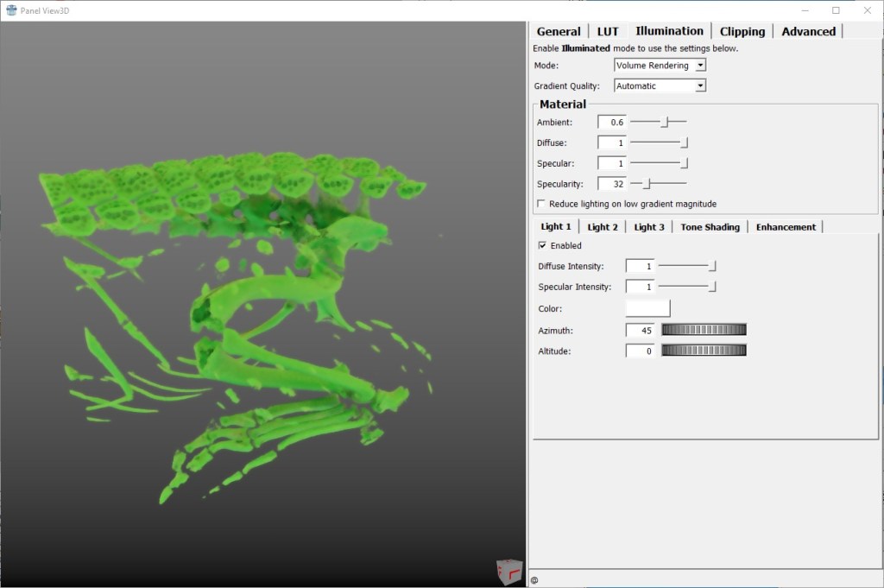Click the Diffuse value field under Material
This screenshot has height=588, width=884.
[612, 143]
